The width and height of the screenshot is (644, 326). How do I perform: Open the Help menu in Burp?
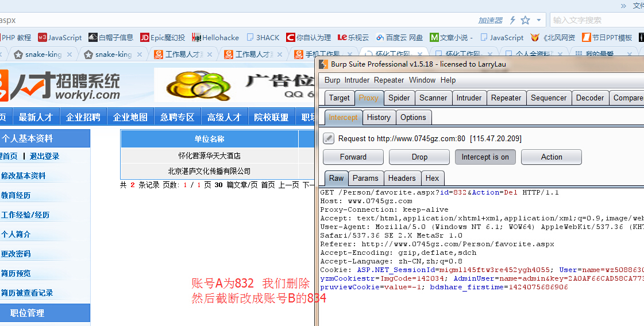click(448, 80)
